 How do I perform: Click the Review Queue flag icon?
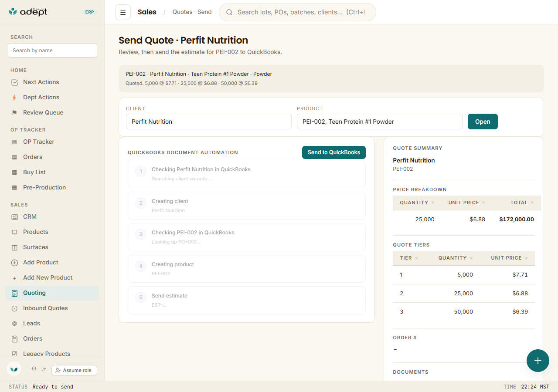coord(14,113)
